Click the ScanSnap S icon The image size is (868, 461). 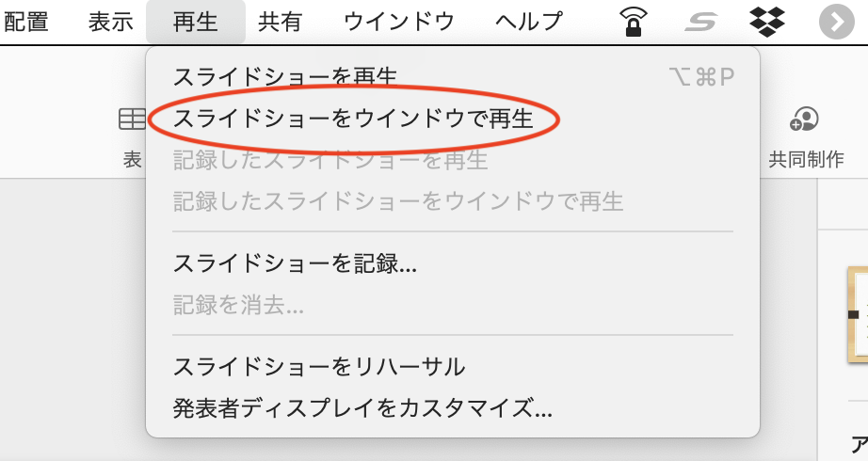tap(700, 23)
